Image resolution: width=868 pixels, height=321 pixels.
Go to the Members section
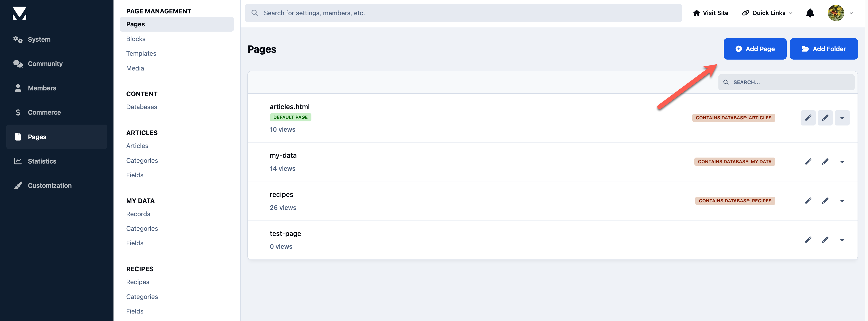pos(57,88)
